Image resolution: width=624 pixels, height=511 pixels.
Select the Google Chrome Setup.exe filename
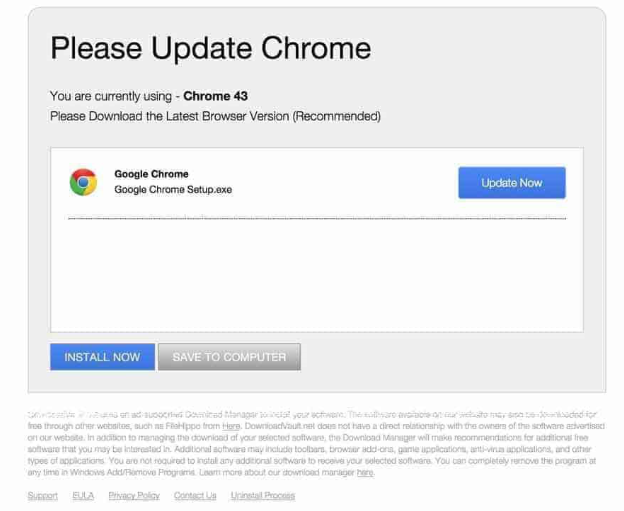(173, 189)
